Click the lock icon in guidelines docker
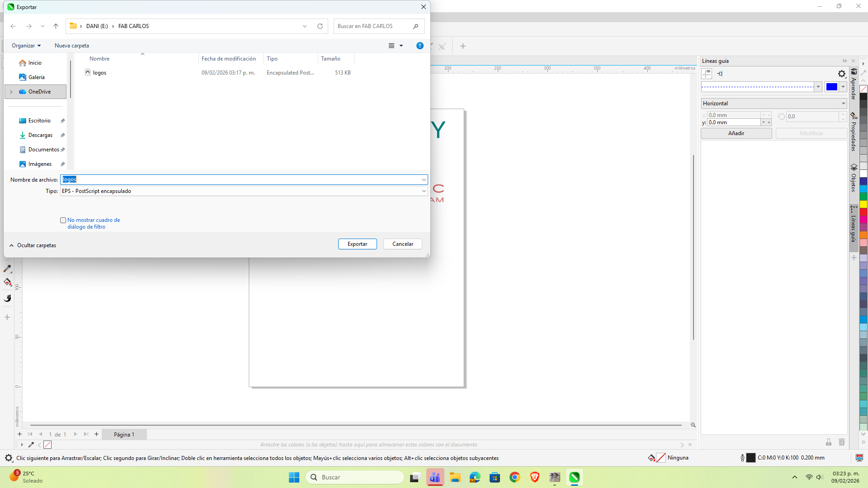Viewport: 868px width, 488px height. click(x=829, y=442)
